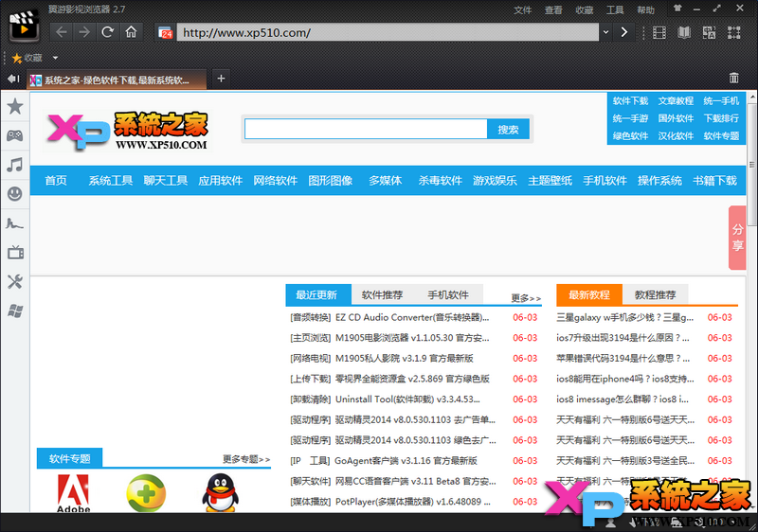Click the screenshot capture toolbar icon

click(733, 32)
